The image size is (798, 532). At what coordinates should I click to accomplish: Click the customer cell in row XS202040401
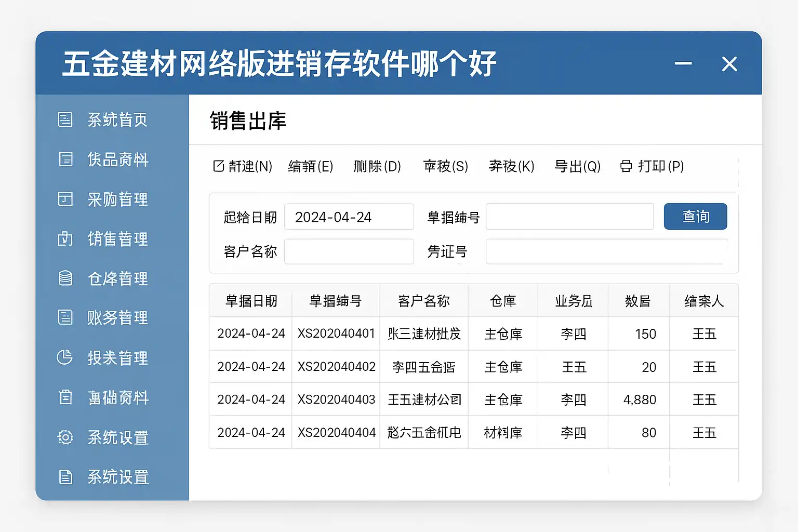click(424, 334)
